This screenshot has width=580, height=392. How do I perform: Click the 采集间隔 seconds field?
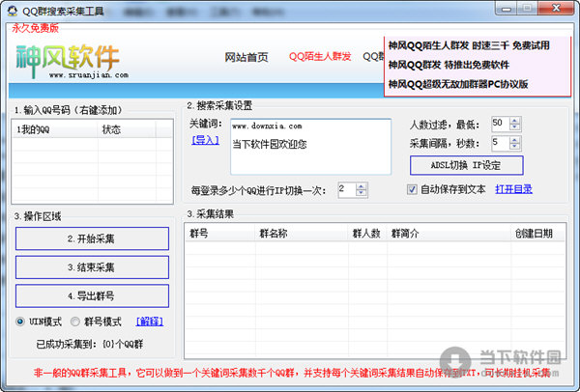tap(501, 143)
